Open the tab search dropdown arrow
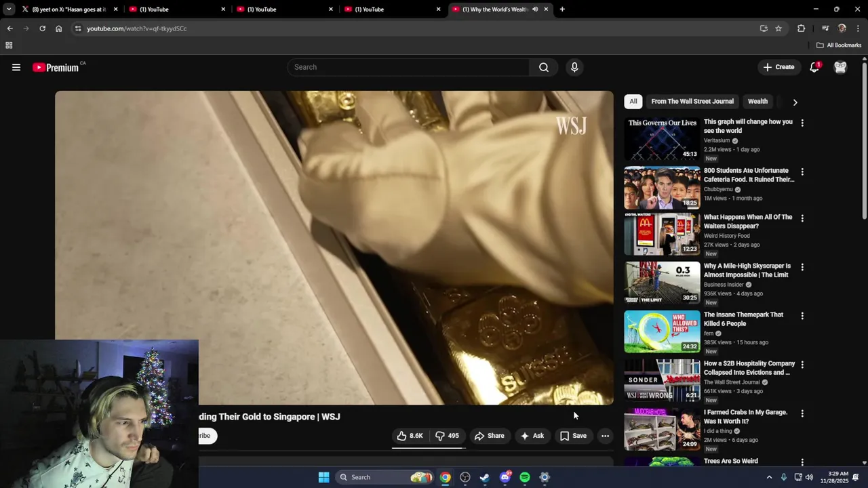The width and height of the screenshot is (868, 488). (9, 9)
